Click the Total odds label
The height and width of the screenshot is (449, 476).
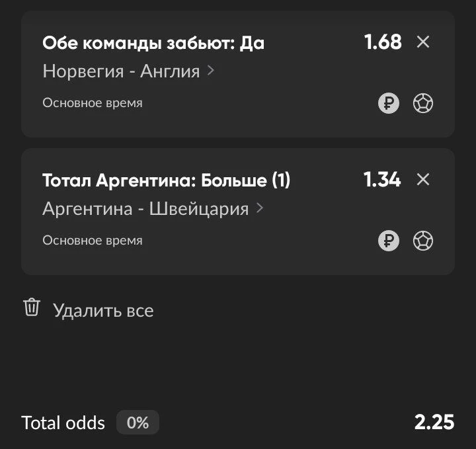point(63,423)
